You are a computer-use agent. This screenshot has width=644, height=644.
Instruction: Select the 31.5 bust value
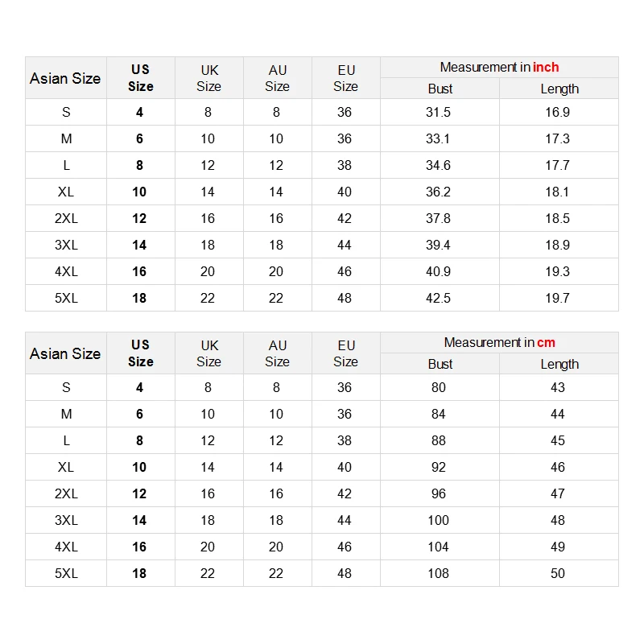438,112
